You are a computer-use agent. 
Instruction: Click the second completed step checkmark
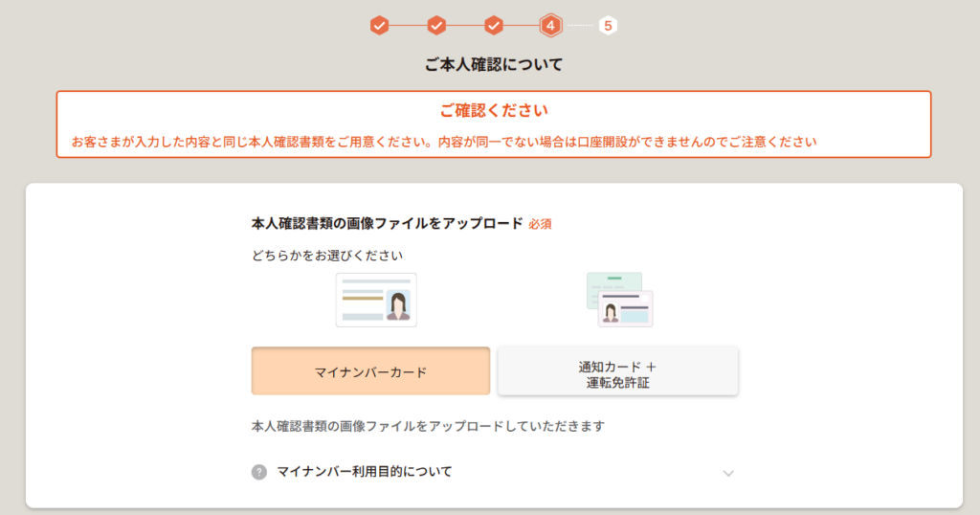436,26
